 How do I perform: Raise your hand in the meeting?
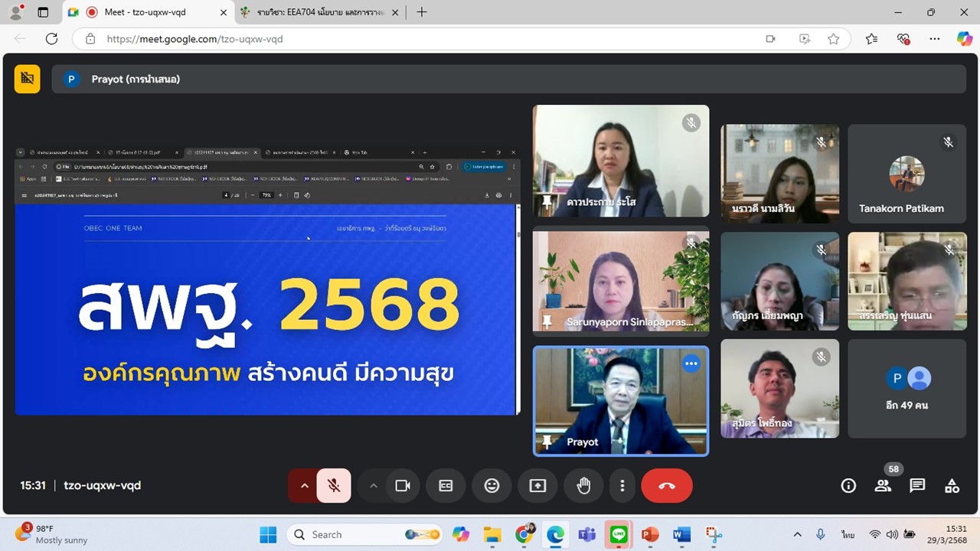[x=583, y=485]
